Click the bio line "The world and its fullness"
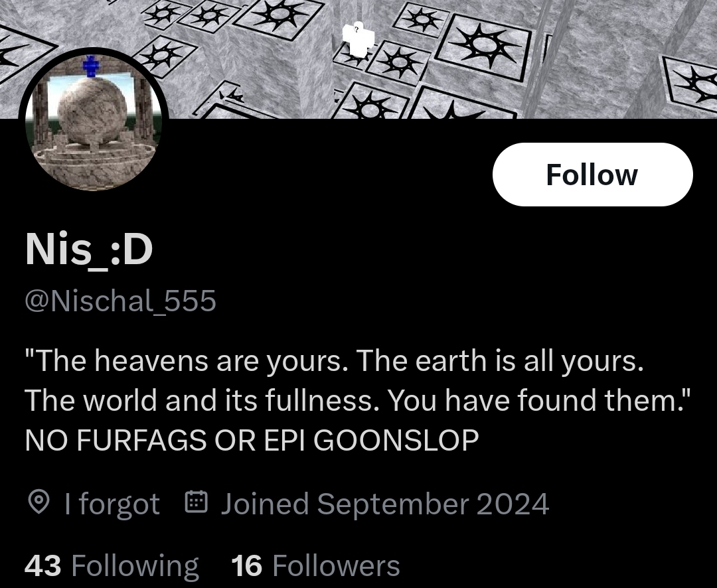This screenshot has width=717, height=588. point(358,401)
